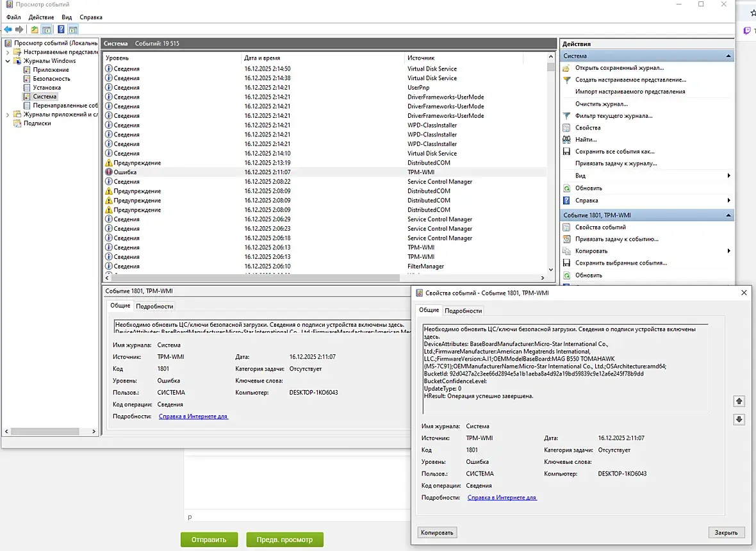Open the Действие menu
Screen dimensions: 756x551
[x=42, y=17]
